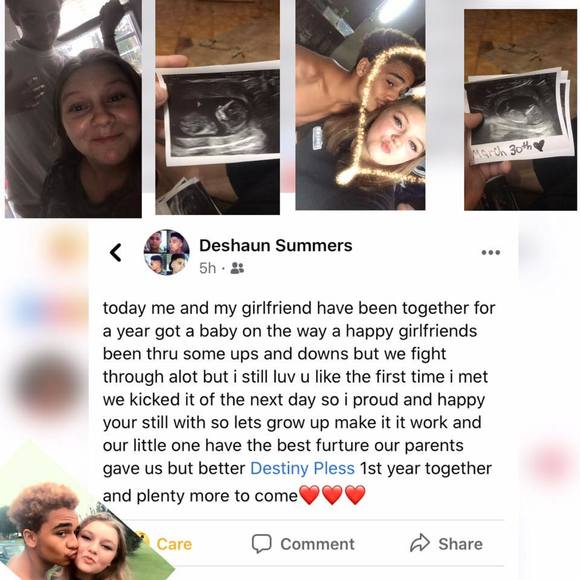
Task: Click the Comment button label
Action: (x=317, y=544)
